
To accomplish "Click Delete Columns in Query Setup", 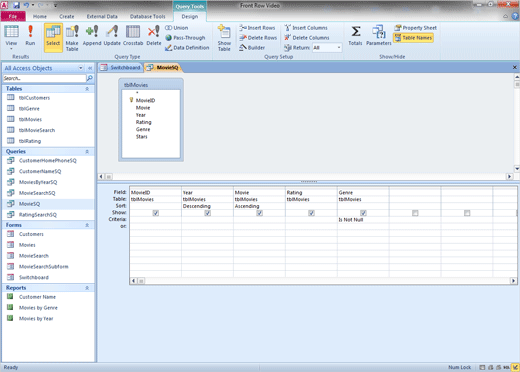I will [307, 38].
